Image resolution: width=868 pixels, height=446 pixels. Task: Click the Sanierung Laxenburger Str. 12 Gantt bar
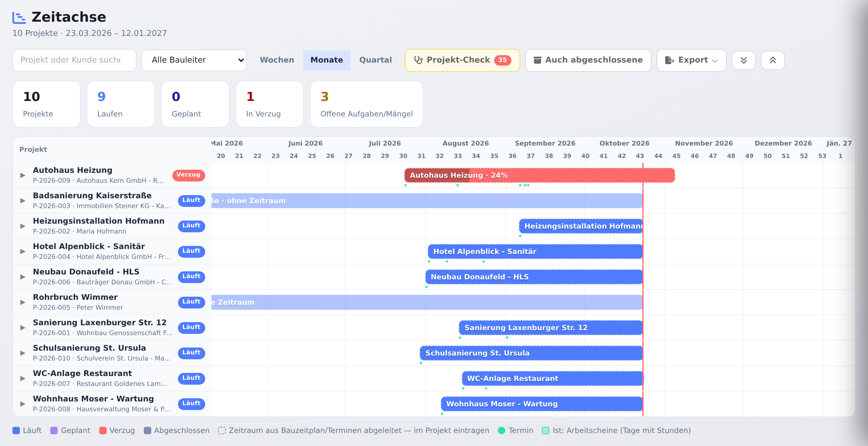[551, 328]
